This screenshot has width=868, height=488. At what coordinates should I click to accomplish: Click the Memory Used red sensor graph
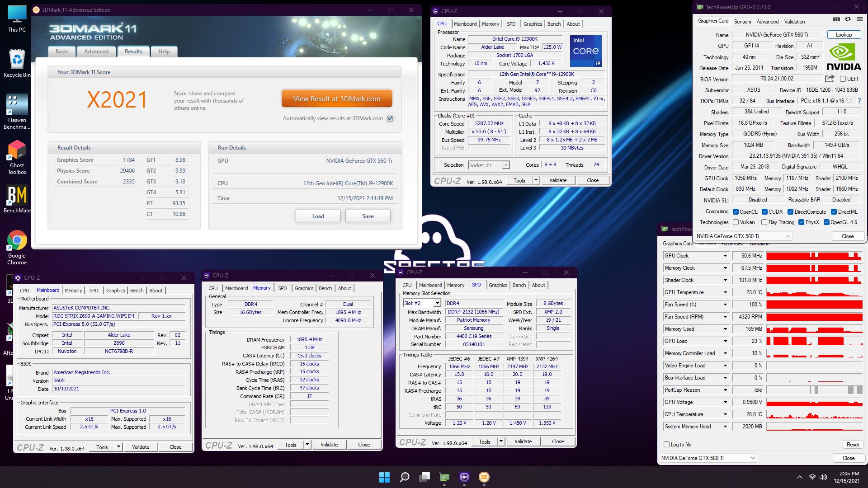(814, 329)
